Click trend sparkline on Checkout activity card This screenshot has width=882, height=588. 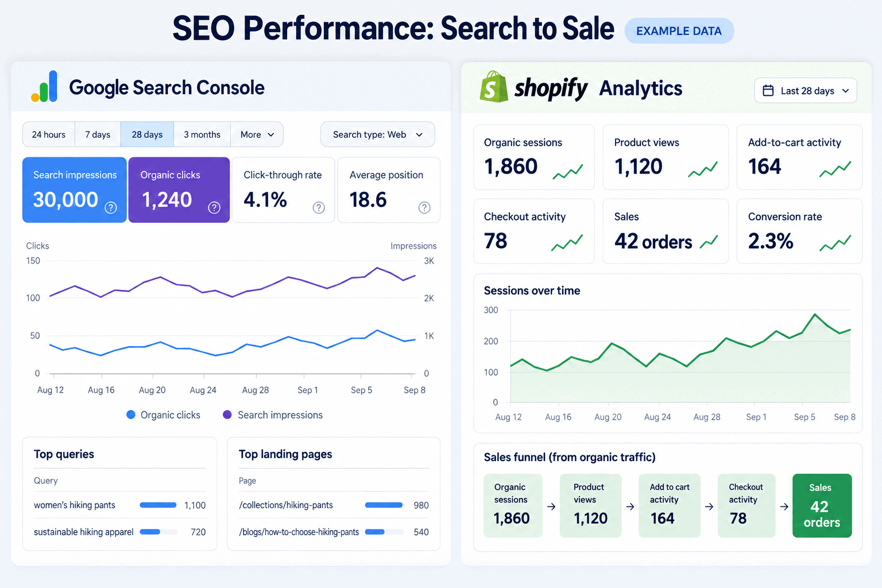pyautogui.click(x=567, y=243)
